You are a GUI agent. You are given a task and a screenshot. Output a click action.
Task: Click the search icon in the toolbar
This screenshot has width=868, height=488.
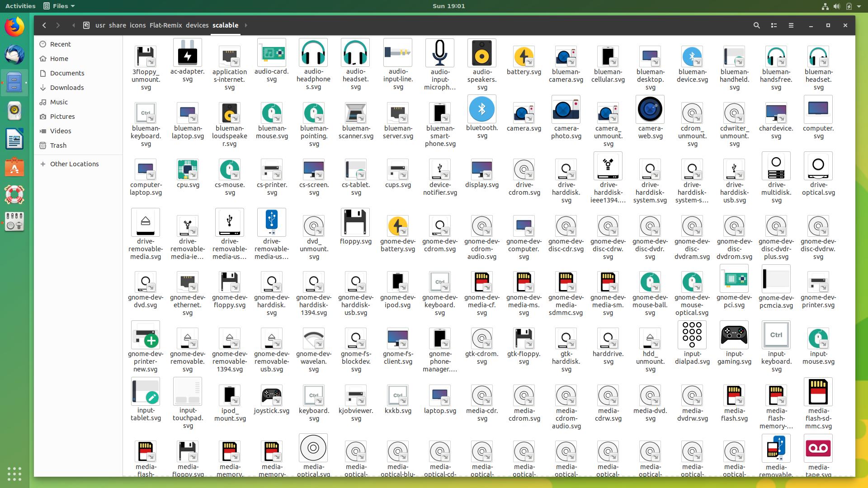(756, 25)
